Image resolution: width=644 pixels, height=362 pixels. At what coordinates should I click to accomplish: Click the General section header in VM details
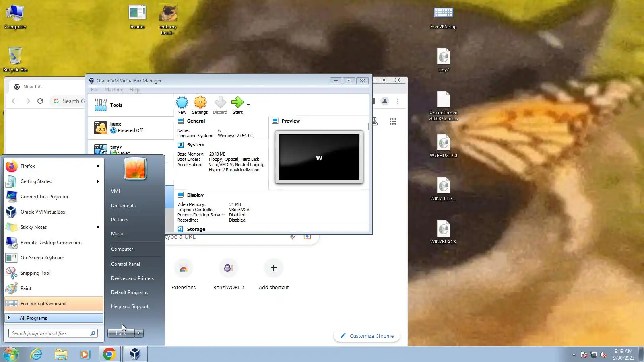pyautogui.click(x=196, y=121)
